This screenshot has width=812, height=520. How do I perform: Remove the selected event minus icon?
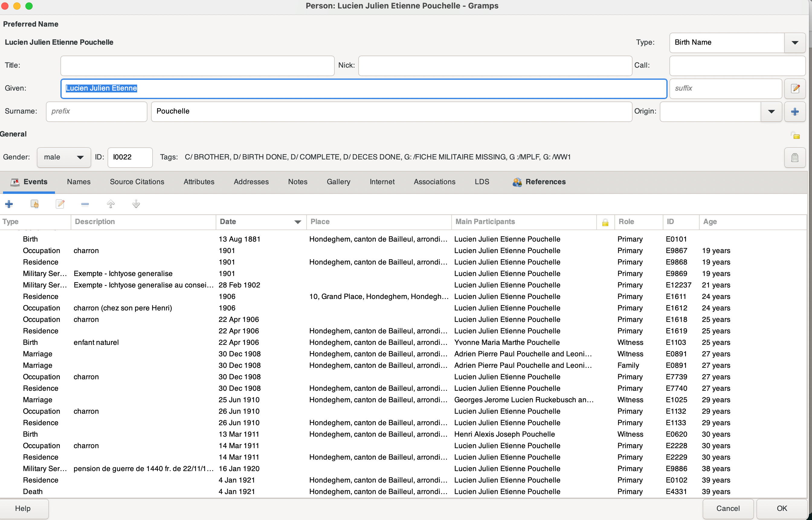point(85,204)
